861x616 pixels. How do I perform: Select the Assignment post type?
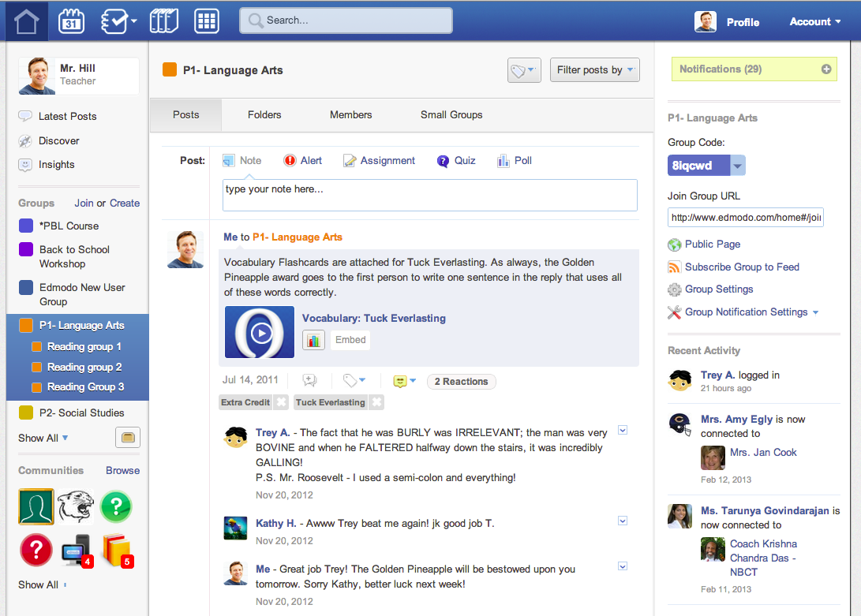[379, 161]
